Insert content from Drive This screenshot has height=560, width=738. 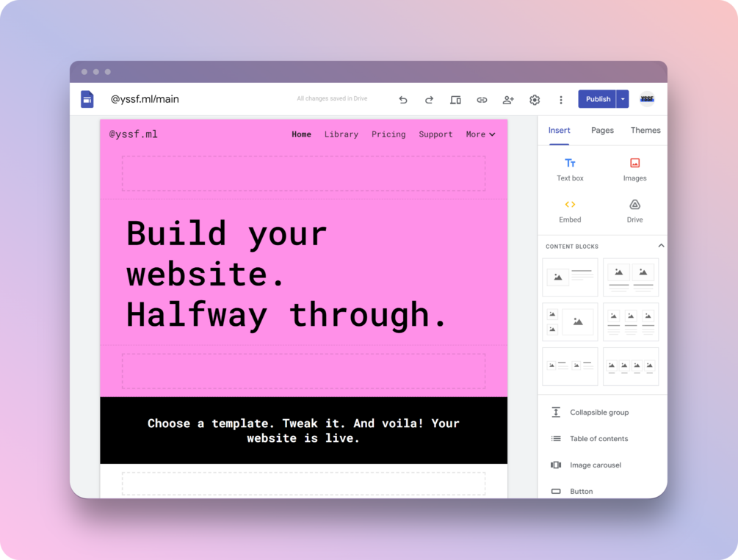point(634,212)
